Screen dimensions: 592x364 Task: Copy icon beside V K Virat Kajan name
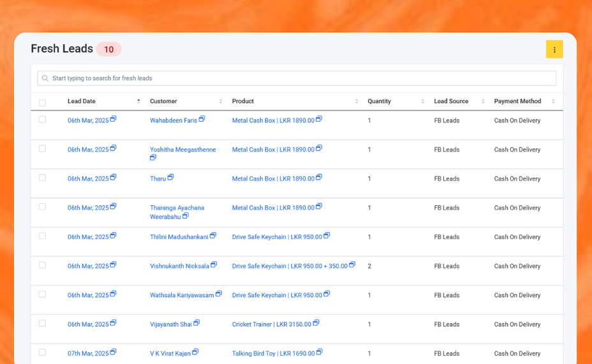(195, 352)
